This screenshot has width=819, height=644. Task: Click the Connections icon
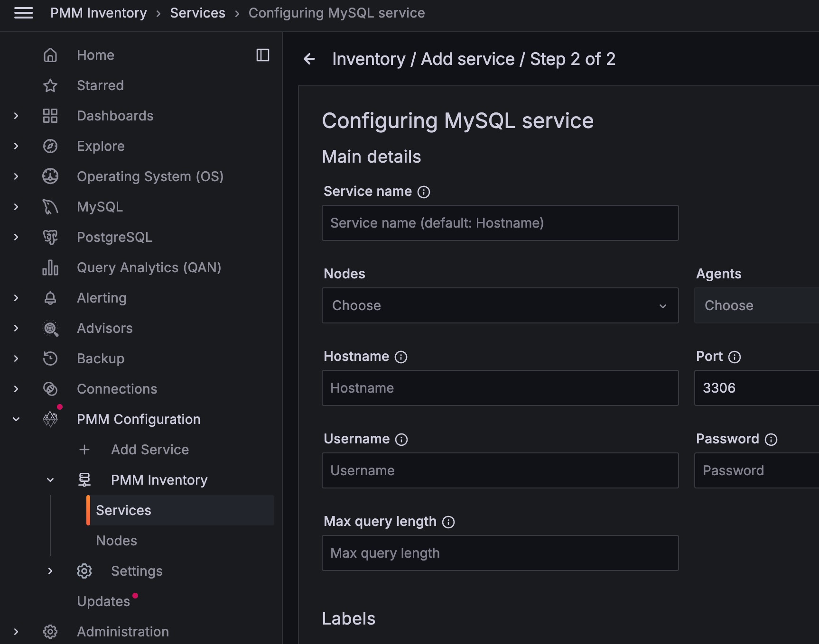pos(50,389)
